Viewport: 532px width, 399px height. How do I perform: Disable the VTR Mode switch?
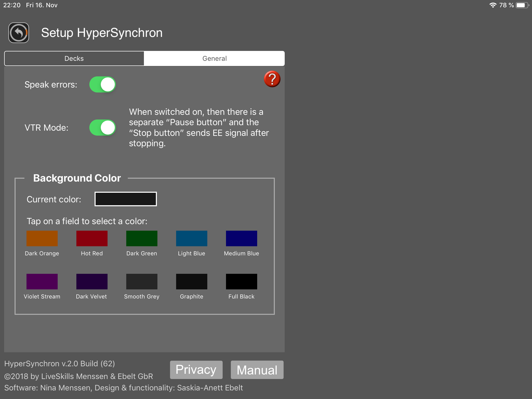click(x=103, y=128)
